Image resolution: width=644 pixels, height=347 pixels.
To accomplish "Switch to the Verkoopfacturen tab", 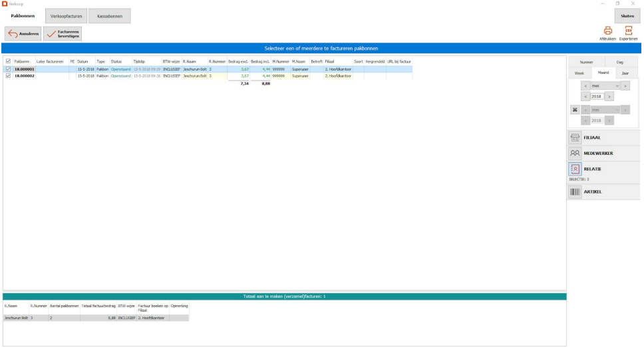I will pos(66,15).
